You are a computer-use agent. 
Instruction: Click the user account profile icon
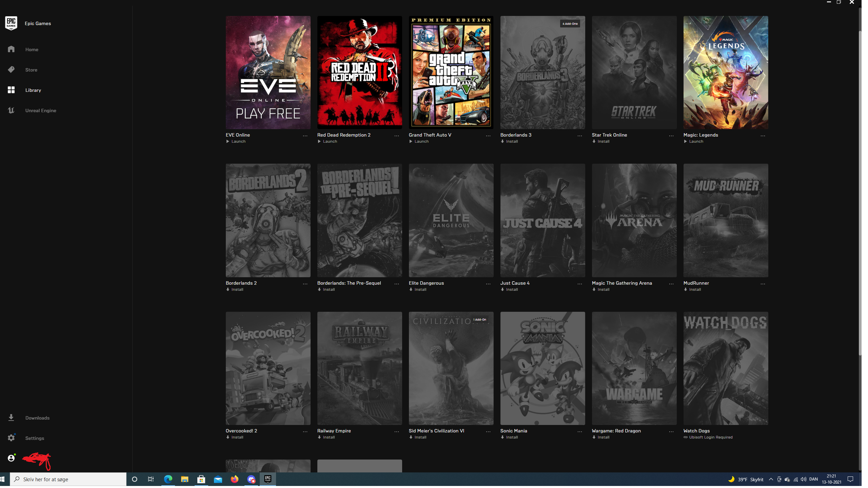point(11,458)
